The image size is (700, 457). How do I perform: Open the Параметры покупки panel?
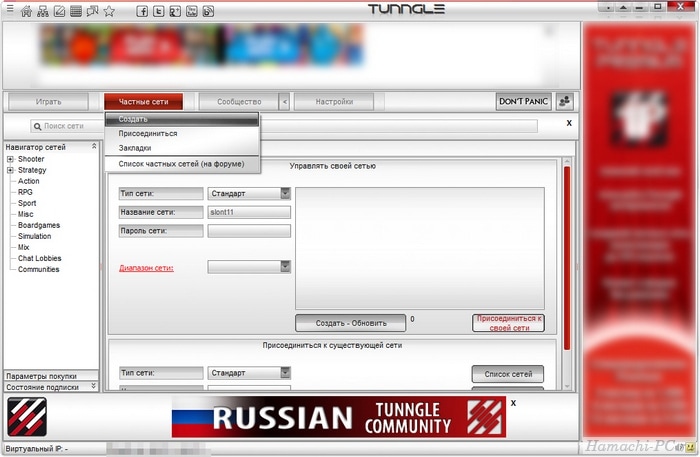click(x=51, y=376)
